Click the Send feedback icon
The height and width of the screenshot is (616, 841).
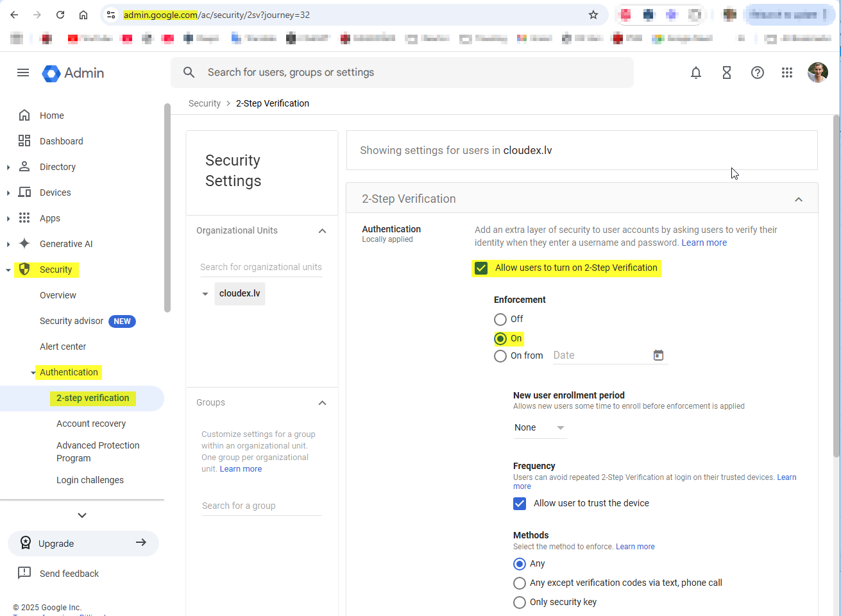tap(24, 573)
